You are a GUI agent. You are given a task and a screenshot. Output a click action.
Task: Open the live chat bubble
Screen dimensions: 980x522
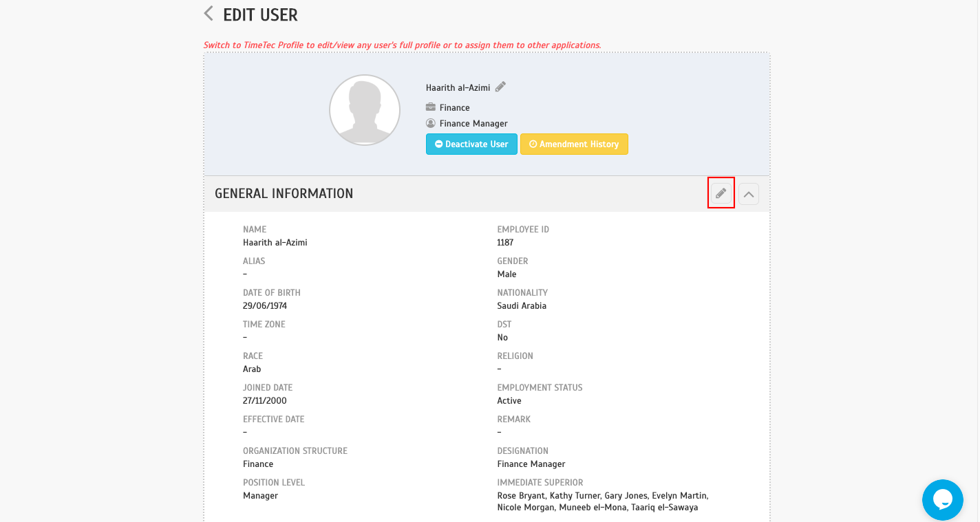pos(942,500)
